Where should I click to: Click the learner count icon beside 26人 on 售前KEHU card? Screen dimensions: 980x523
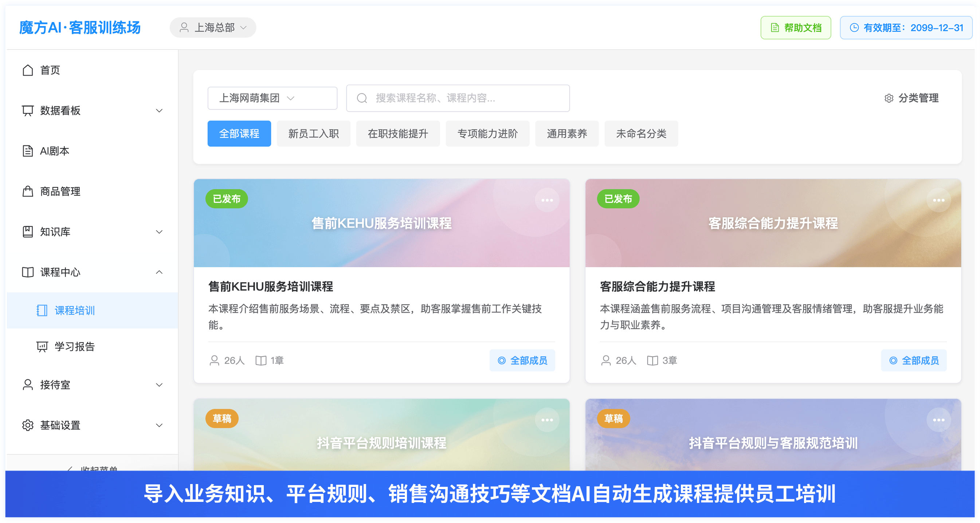[x=215, y=360]
